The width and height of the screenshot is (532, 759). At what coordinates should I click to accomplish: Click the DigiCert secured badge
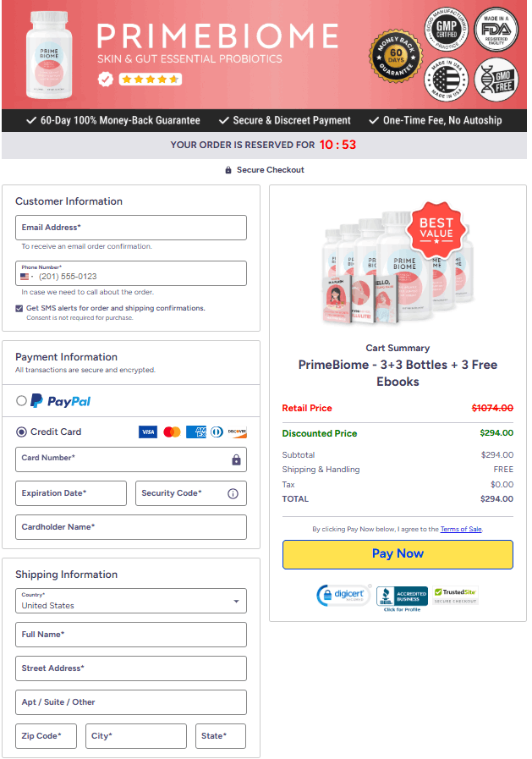click(343, 595)
